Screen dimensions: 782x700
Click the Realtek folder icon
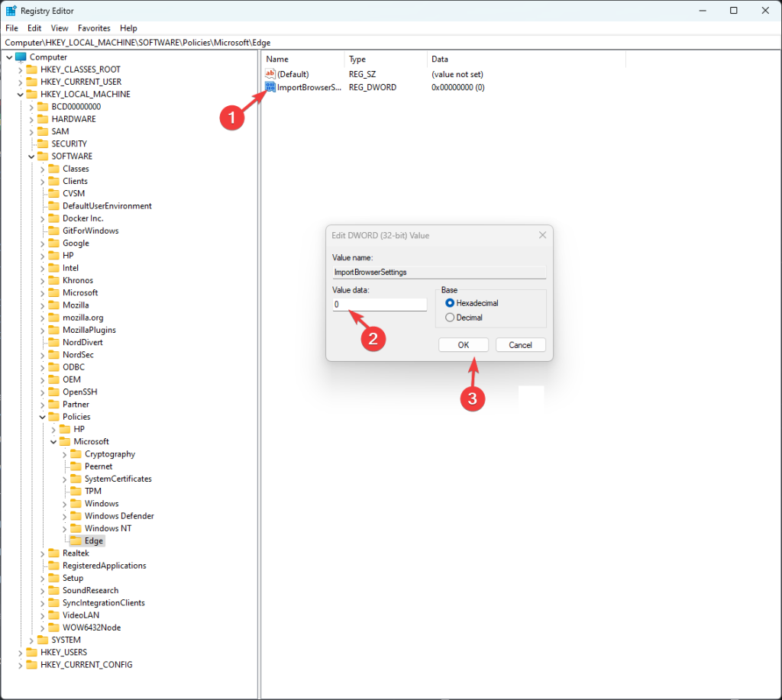point(54,553)
